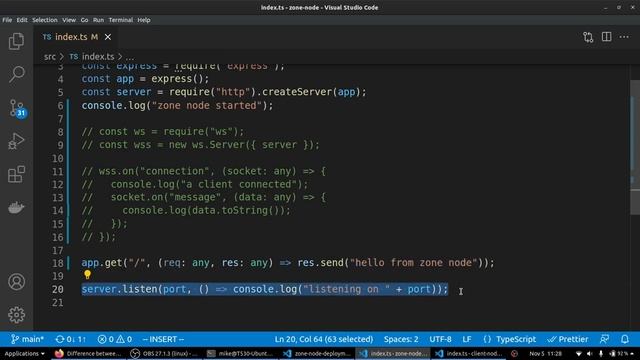
Task: Change indentation via Spaces: 2
Action: pos(401,339)
